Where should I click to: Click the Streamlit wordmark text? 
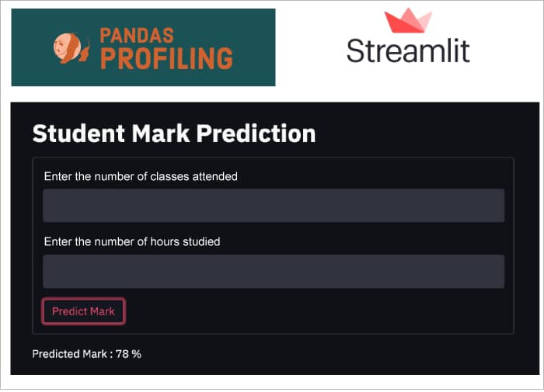(x=408, y=51)
